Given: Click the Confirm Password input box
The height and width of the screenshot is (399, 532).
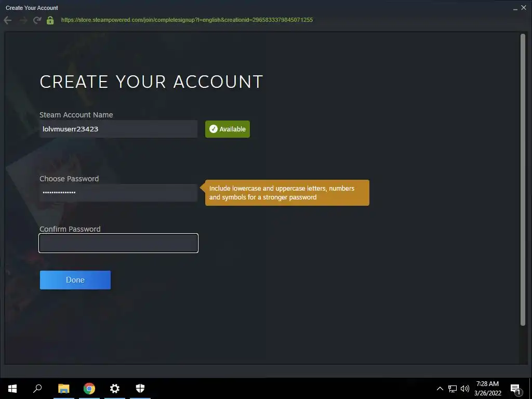Looking at the screenshot, I should pos(118,243).
